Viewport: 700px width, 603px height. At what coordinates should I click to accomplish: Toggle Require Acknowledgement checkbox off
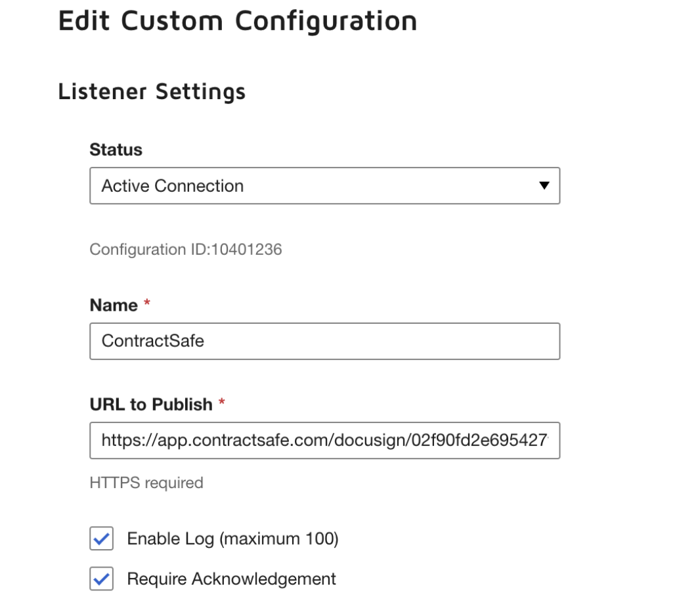(100, 579)
